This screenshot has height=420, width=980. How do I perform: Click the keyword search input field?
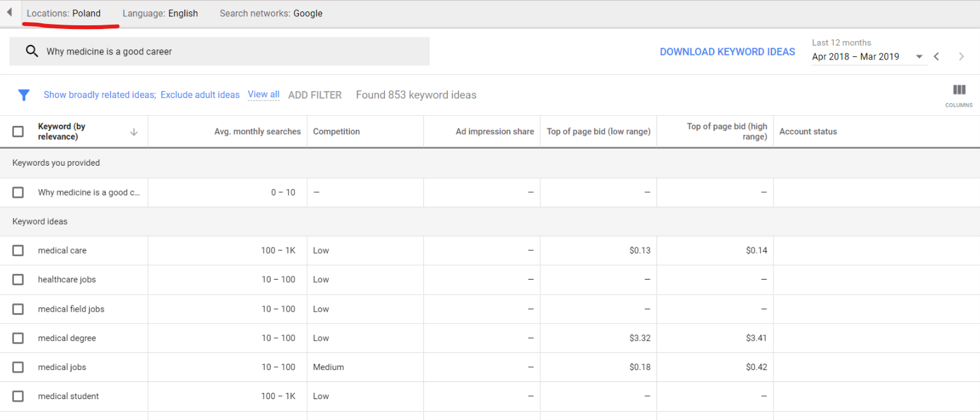[x=234, y=52]
